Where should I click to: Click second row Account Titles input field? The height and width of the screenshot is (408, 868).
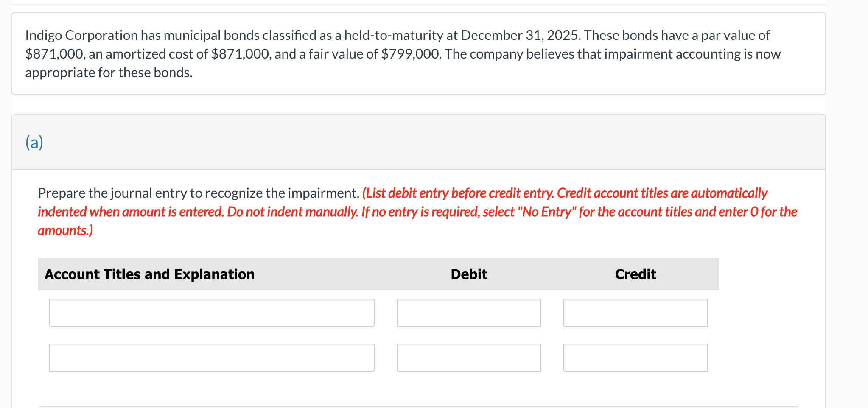(x=211, y=358)
